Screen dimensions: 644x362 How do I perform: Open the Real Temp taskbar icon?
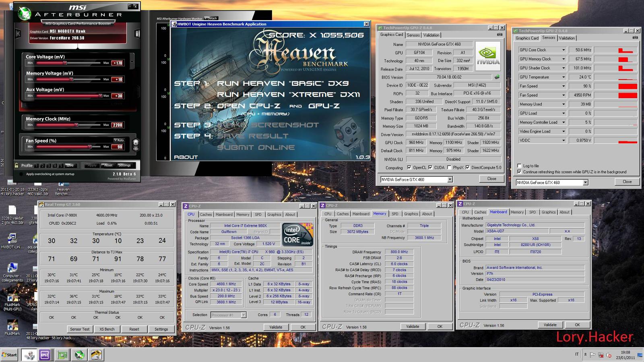96,355
